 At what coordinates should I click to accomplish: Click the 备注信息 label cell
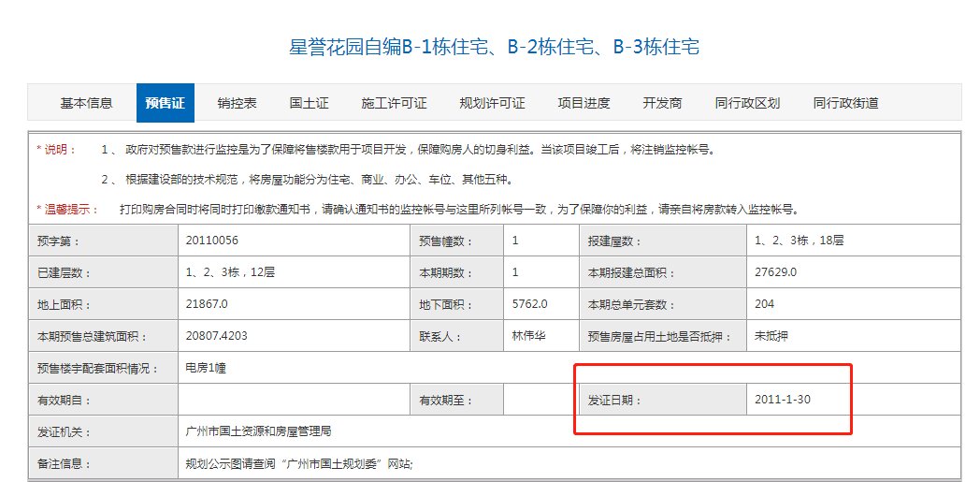103,464
